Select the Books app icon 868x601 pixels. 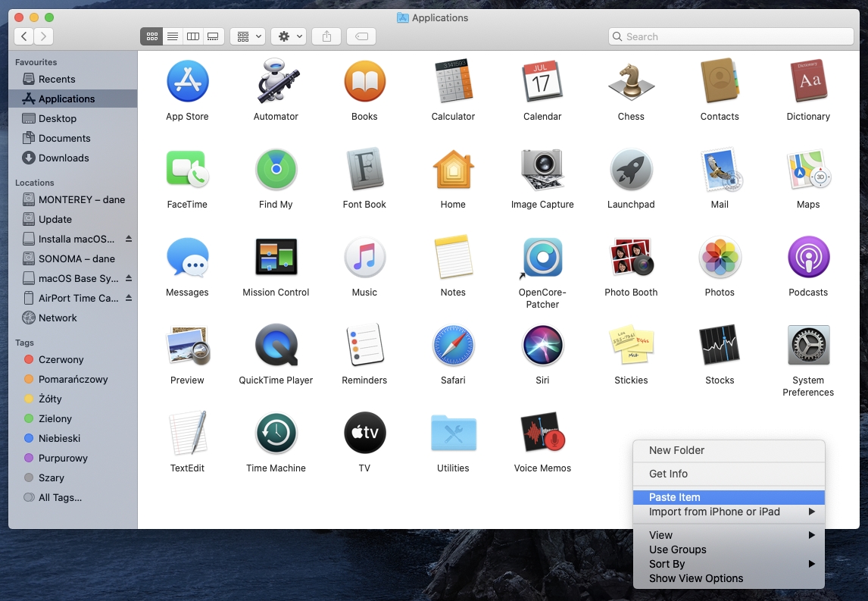[365, 81]
